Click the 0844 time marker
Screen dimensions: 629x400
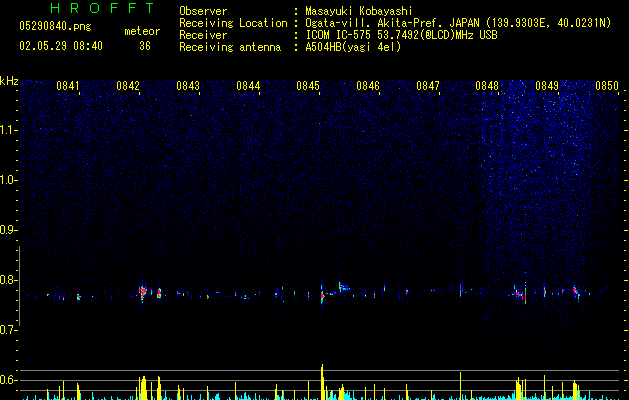(248, 86)
